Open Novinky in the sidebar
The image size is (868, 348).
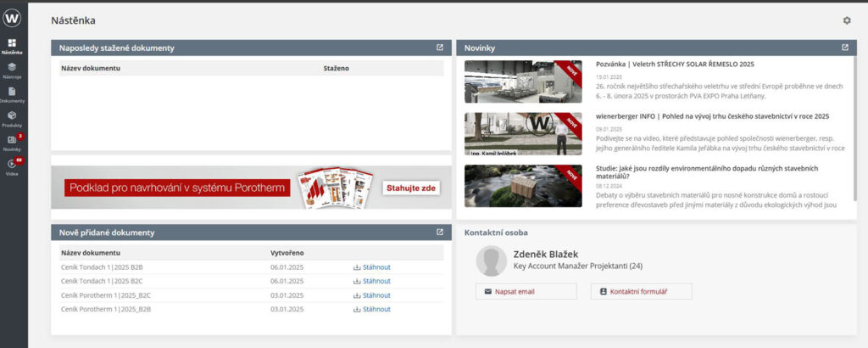[x=13, y=142]
